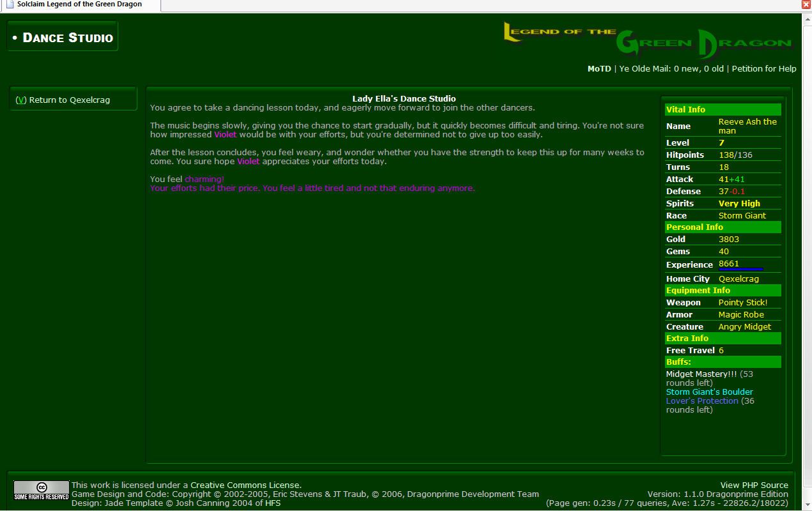
Task: Click the Creative Commons license badge
Action: [x=42, y=491]
